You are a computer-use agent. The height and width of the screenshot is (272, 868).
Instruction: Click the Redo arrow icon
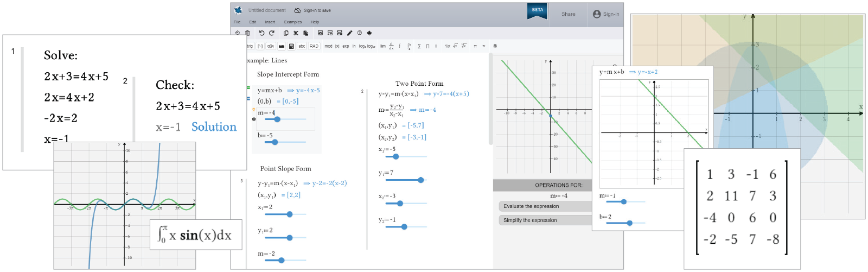pos(272,33)
